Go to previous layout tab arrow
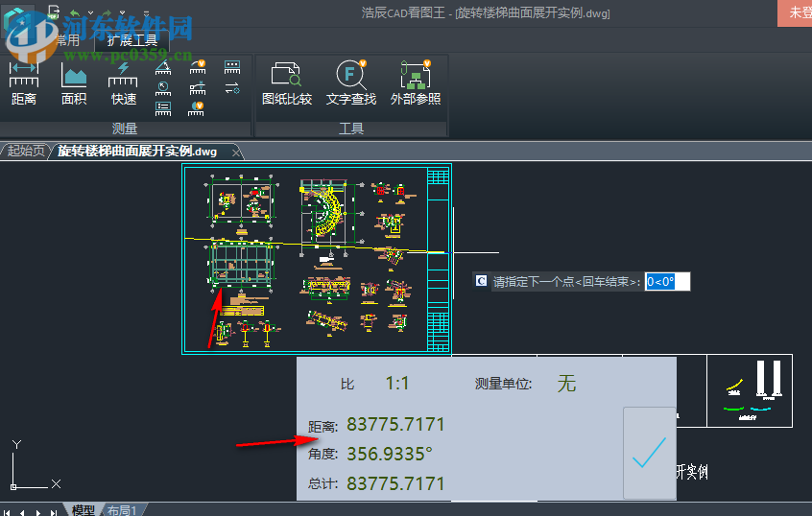Screen dimensions: 812x516 [22, 512]
